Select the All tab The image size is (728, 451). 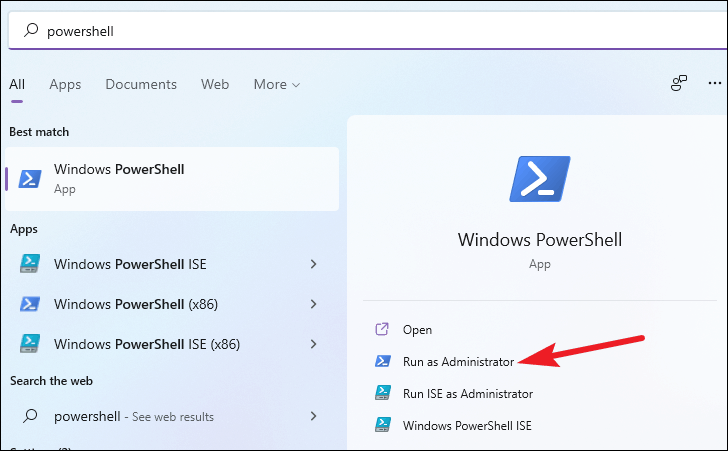(17, 84)
